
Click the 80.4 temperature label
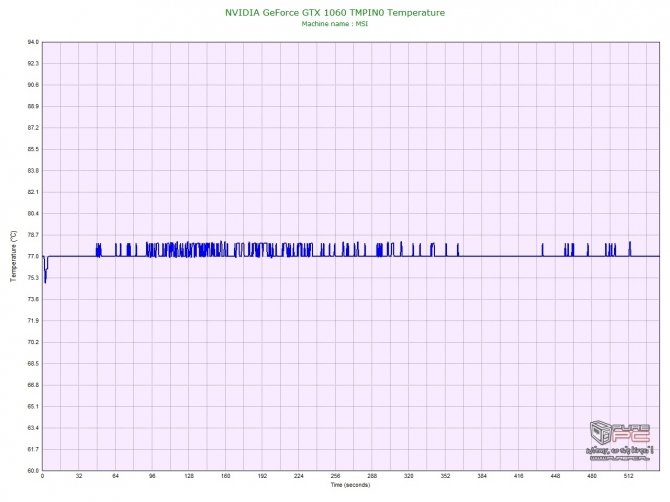(x=33, y=213)
